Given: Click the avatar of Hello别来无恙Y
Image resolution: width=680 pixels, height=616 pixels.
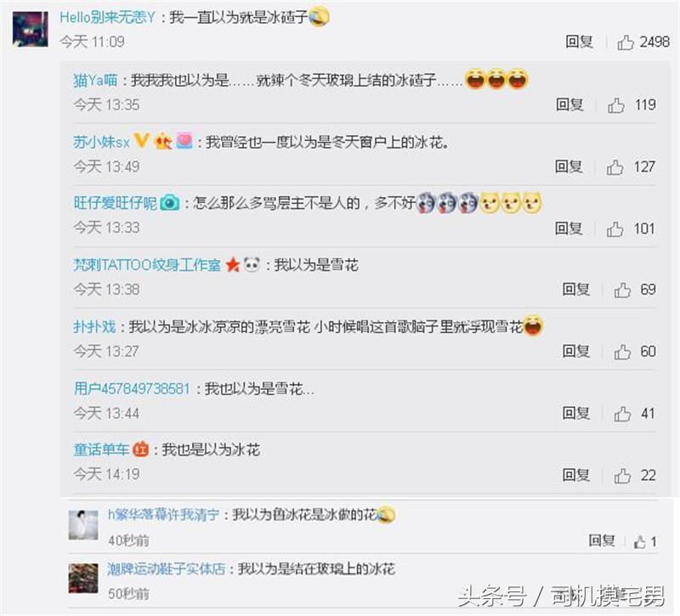Looking at the screenshot, I should [x=31, y=29].
